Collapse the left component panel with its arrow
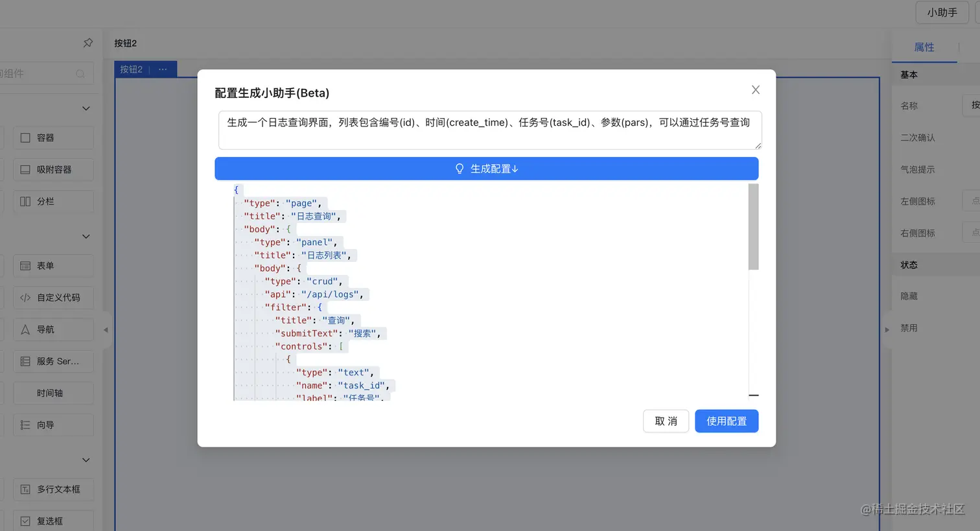The height and width of the screenshot is (531, 980). [106, 330]
